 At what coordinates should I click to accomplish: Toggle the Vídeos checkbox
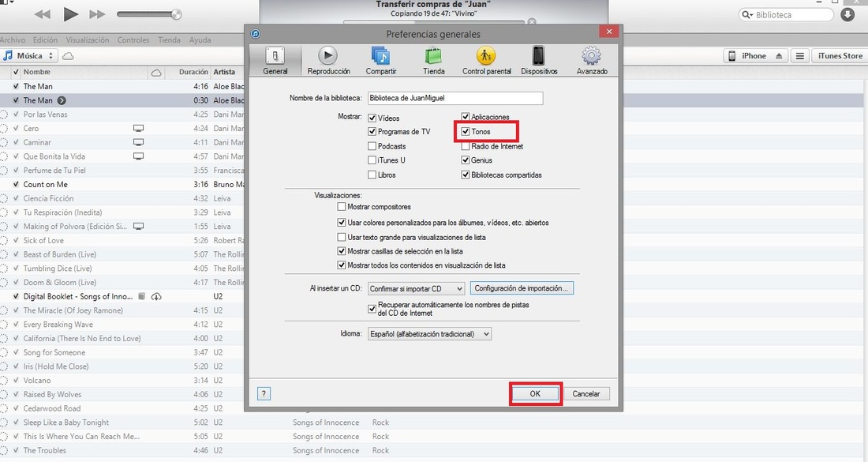(372, 118)
